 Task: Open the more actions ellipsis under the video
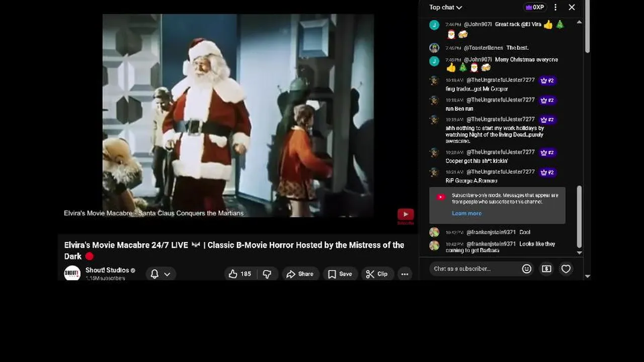pos(405,274)
